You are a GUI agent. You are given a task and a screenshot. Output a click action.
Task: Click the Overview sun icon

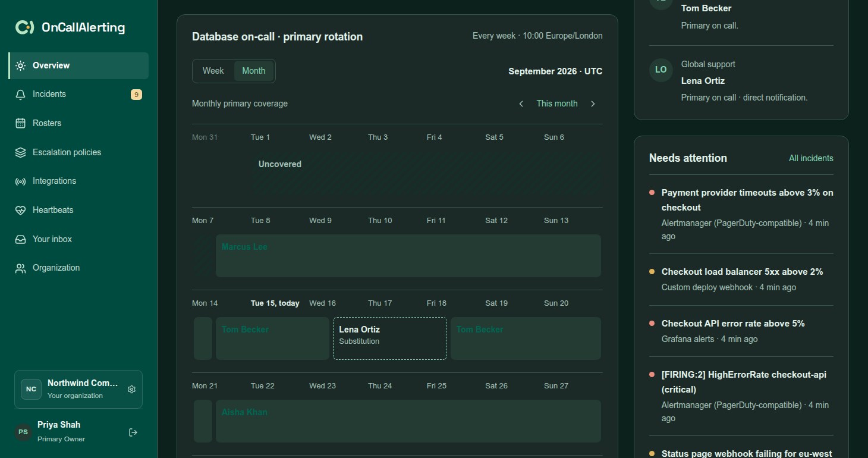pos(21,65)
